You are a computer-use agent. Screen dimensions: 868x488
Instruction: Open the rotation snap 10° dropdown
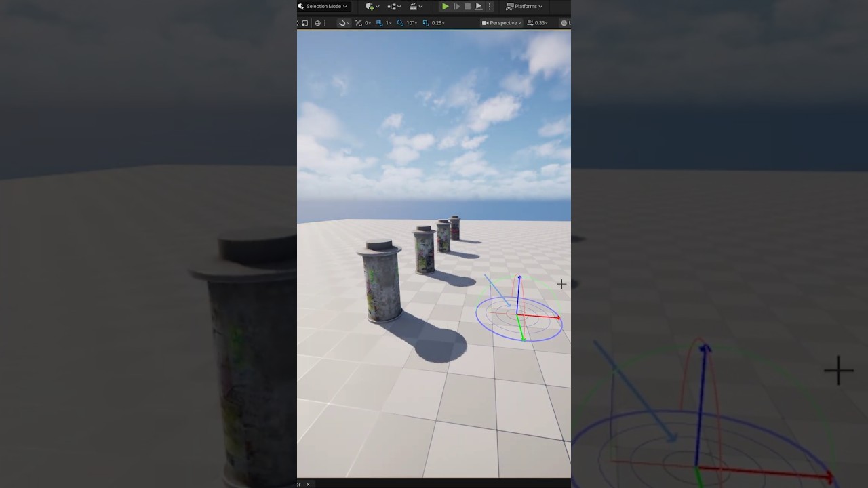[x=412, y=23]
